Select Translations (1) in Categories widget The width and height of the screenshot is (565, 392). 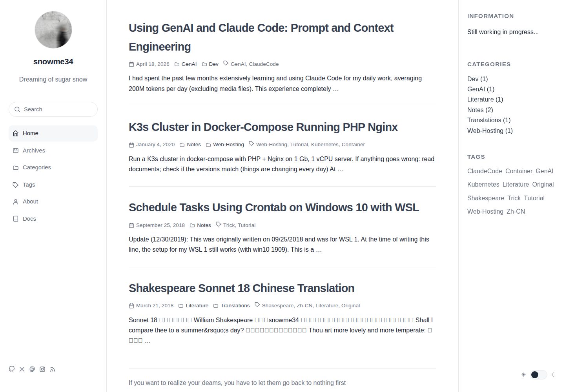[489, 120]
